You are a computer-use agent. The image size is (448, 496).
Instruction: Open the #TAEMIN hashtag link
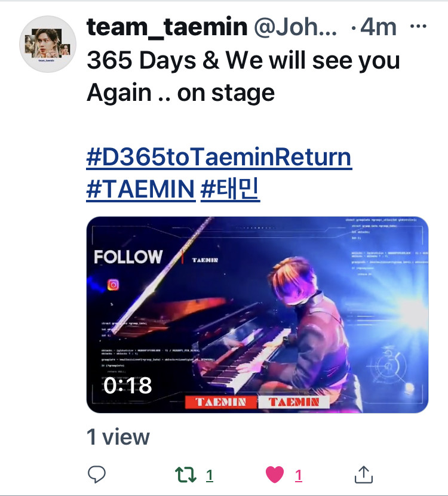tap(140, 189)
